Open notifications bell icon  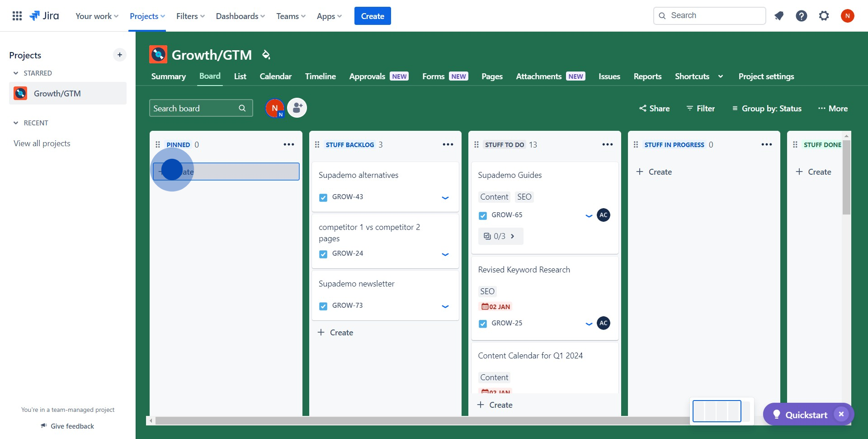778,16
